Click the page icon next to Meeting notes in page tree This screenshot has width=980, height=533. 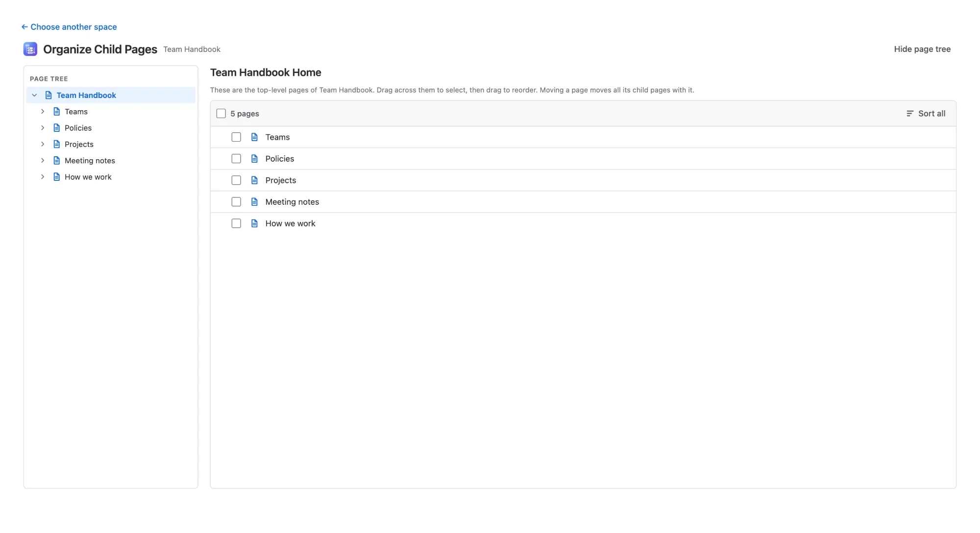(x=57, y=161)
